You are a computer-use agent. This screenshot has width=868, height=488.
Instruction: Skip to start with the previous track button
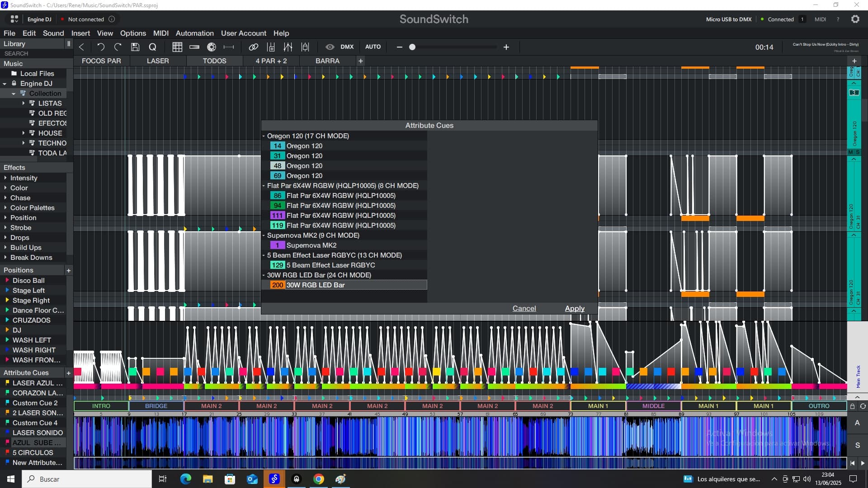pos(852,463)
